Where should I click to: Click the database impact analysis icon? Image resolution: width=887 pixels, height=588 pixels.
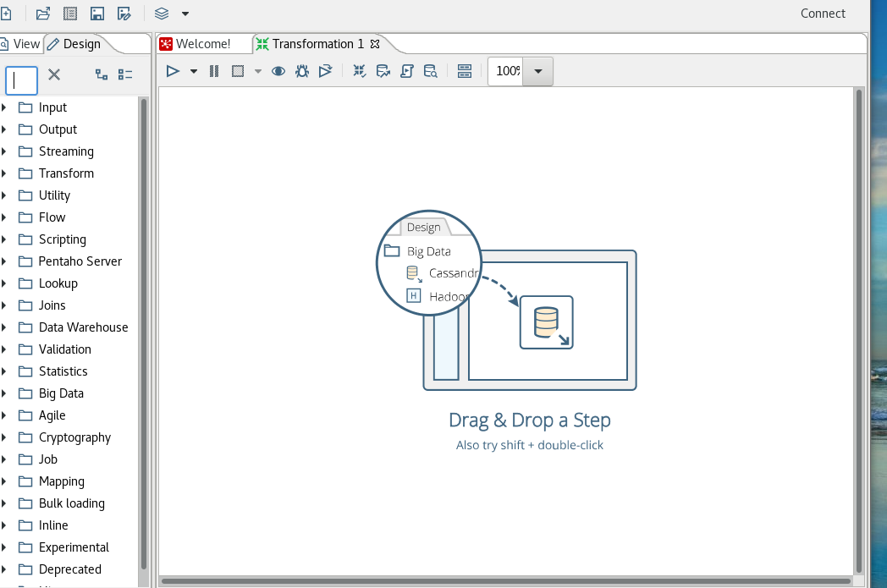click(x=383, y=71)
